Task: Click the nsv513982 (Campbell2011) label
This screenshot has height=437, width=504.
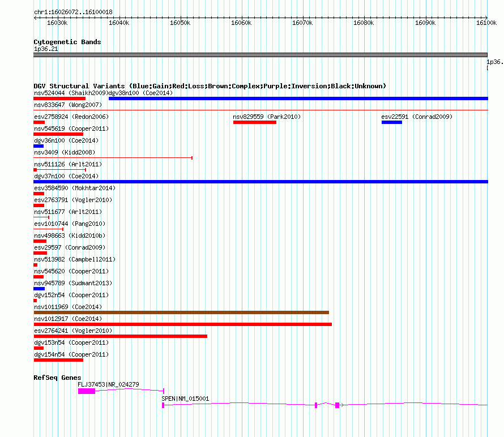Action: [75, 259]
